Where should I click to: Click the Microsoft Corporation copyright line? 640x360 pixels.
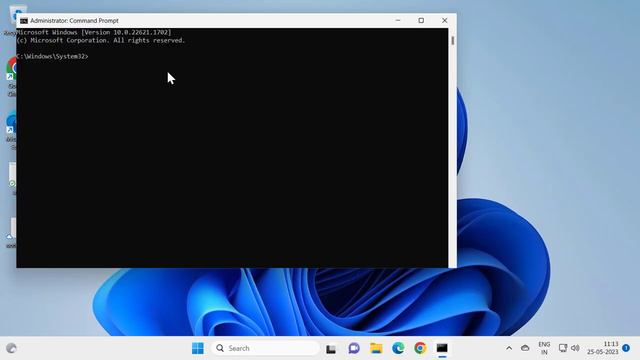point(101,40)
